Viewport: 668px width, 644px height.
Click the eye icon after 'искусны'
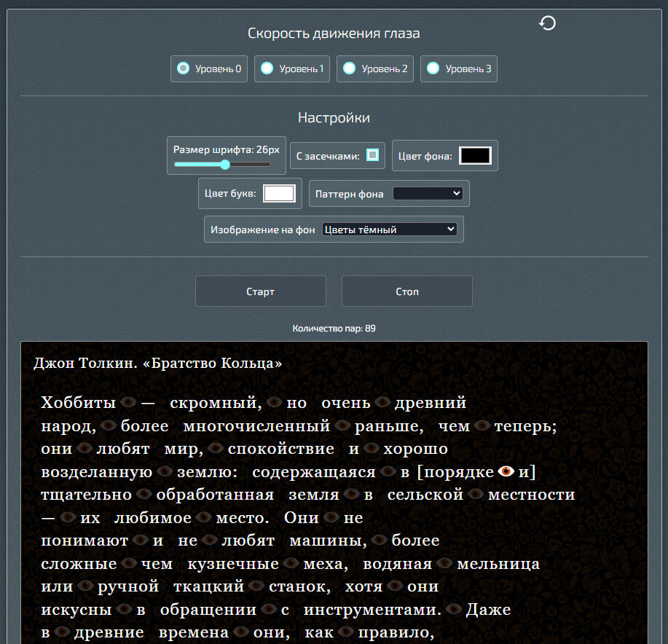pyautogui.click(x=124, y=609)
